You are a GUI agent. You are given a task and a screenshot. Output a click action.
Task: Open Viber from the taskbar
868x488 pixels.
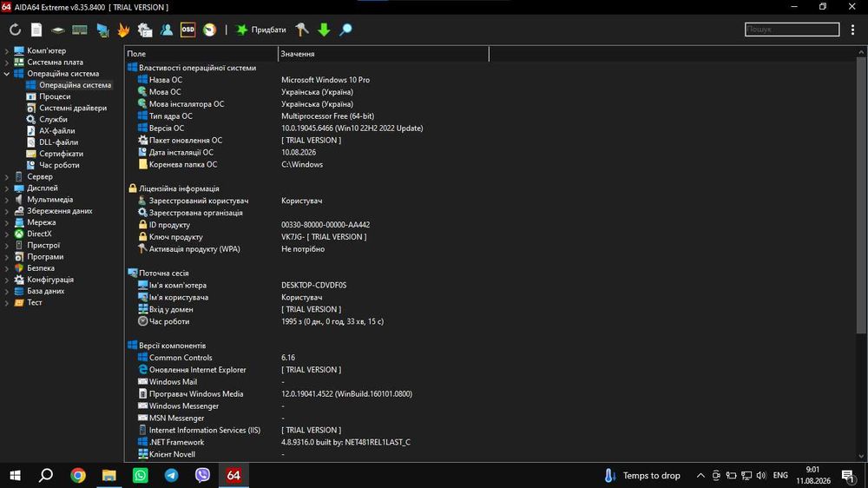pyautogui.click(x=202, y=475)
